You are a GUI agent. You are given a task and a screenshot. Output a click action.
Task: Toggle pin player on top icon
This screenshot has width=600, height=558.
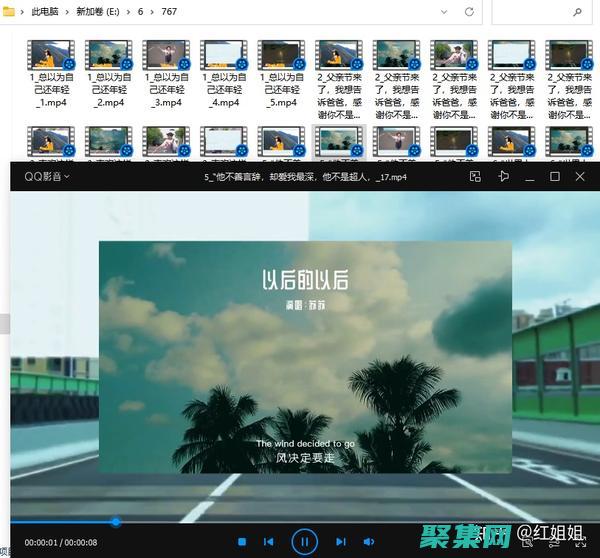point(503,177)
